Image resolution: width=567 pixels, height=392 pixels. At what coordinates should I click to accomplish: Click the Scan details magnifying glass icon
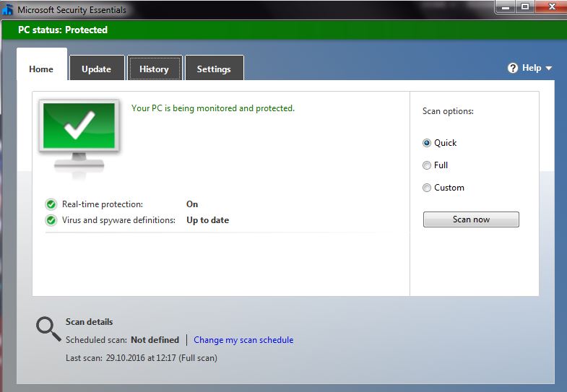pyautogui.click(x=48, y=328)
